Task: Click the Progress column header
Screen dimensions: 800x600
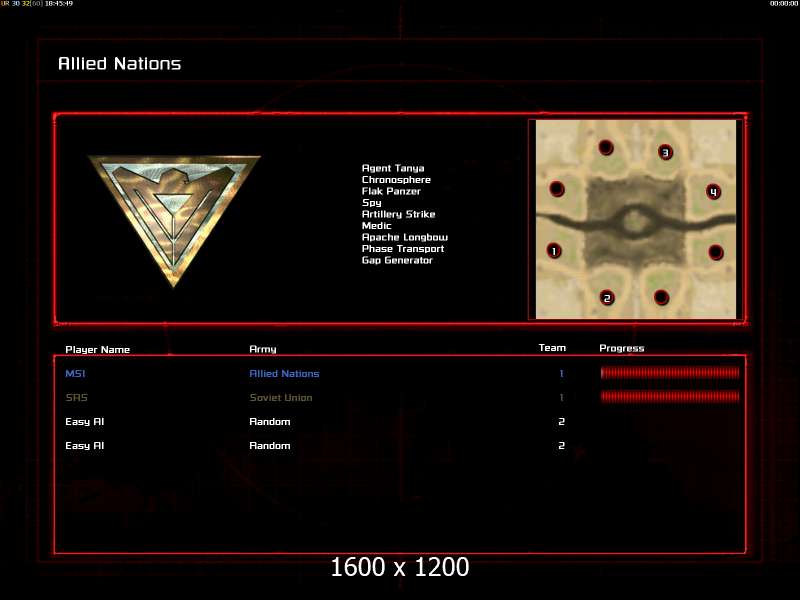Action: pos(621,348)
